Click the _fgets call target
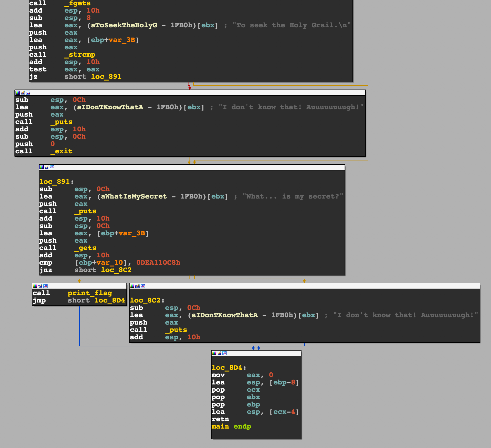 [78, 3]
